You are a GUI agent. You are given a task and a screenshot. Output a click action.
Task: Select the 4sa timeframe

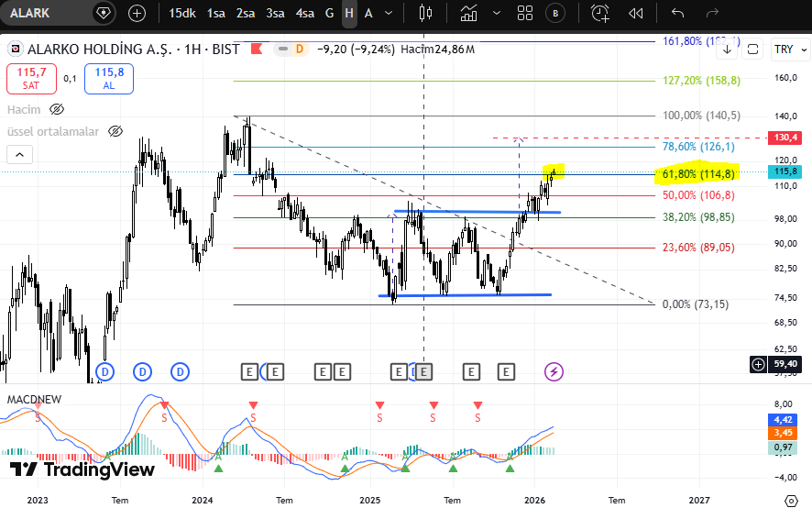coord(305,13)
